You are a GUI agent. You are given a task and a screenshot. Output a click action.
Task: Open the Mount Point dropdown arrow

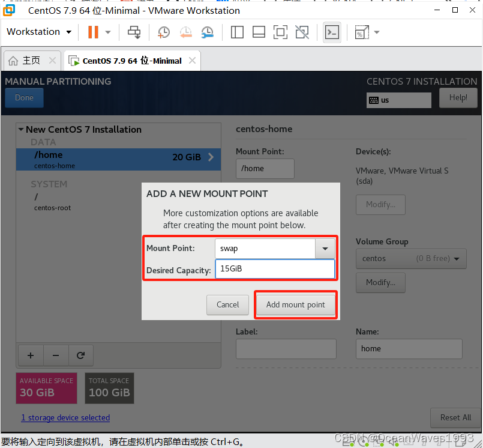[325, 249]
